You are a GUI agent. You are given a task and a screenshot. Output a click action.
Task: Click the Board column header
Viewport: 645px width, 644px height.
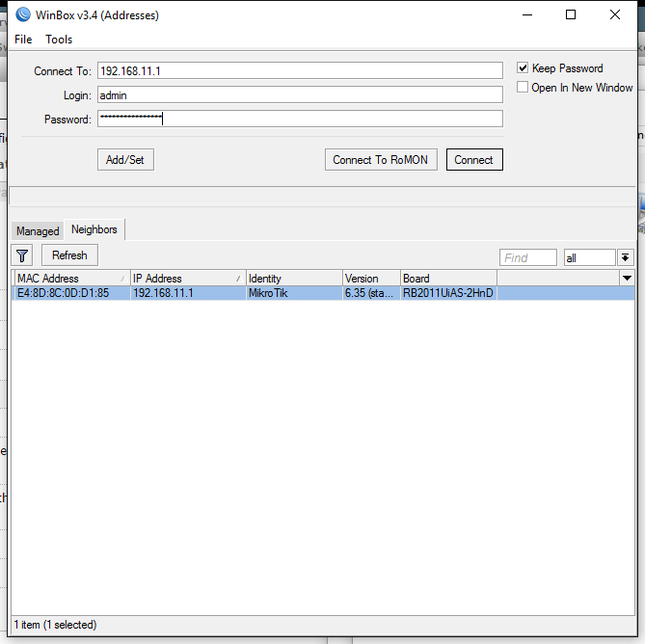tap(448, 279)
